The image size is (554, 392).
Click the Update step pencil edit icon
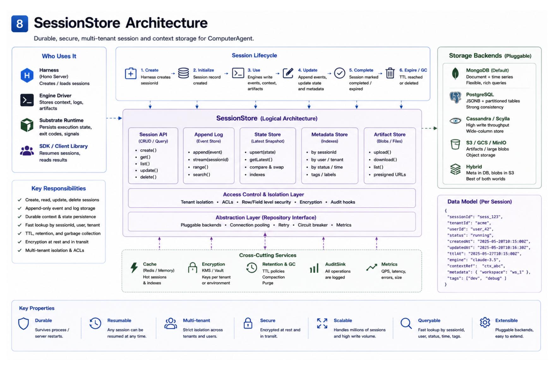coord(288,73)
